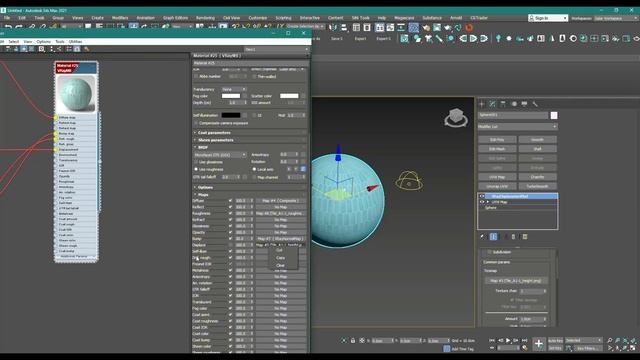Open the Display panel tab icon
This screenshot has width=640, height=360.
pyautogui.click(x=524, y=104)
